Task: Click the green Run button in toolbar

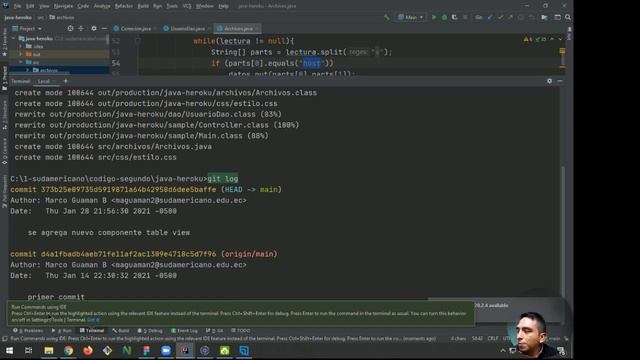Action: (434, 18)
